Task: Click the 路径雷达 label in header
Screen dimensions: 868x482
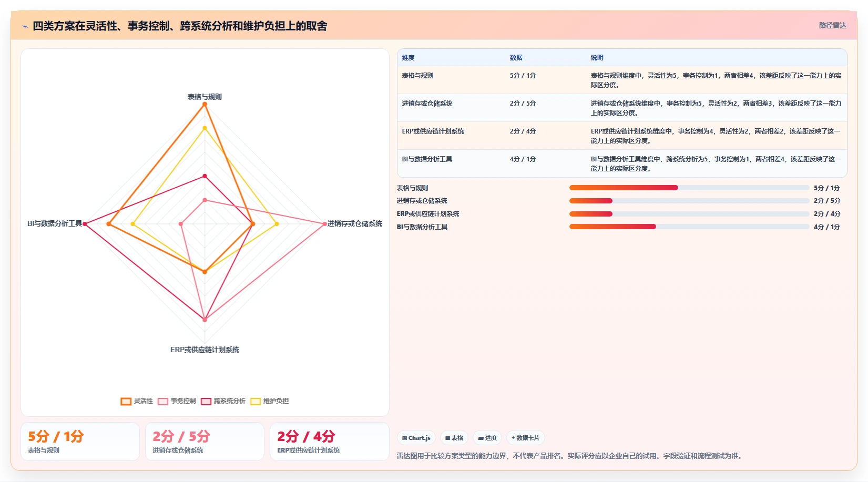Action: [832, 25]
